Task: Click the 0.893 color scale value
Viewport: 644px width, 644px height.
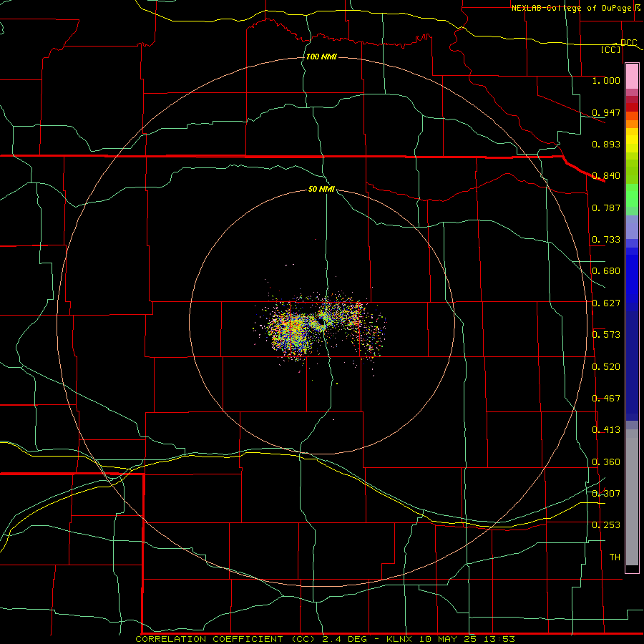Action: click(606, 144)
